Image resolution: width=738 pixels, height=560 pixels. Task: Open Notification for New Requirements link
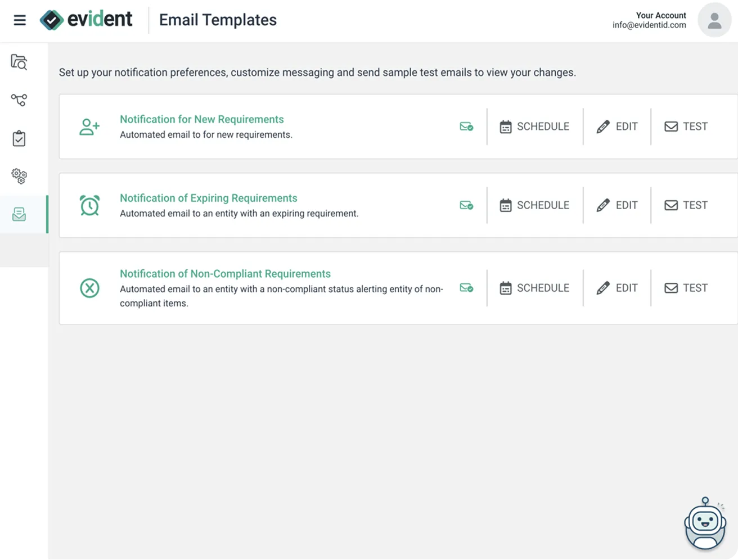point(201,119)
